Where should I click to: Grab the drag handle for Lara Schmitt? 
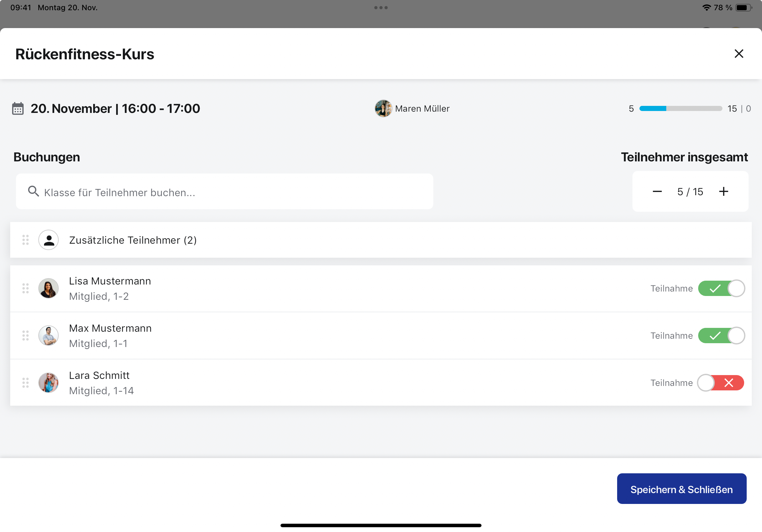pos(26,383)
